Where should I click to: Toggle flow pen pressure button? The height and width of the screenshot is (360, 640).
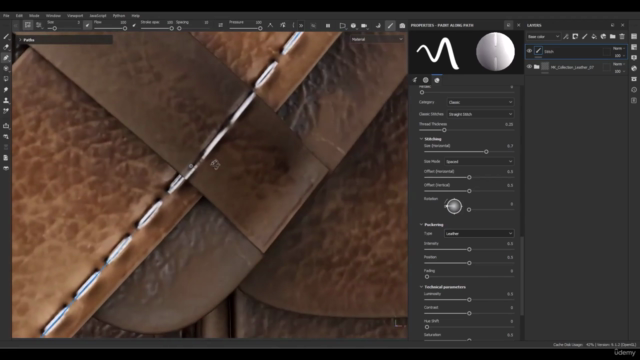coord(134,25)
